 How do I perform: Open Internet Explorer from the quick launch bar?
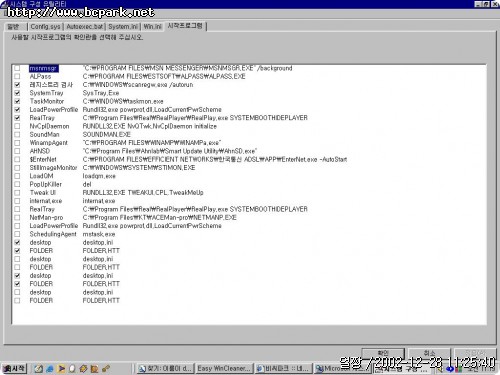point(50,368)
